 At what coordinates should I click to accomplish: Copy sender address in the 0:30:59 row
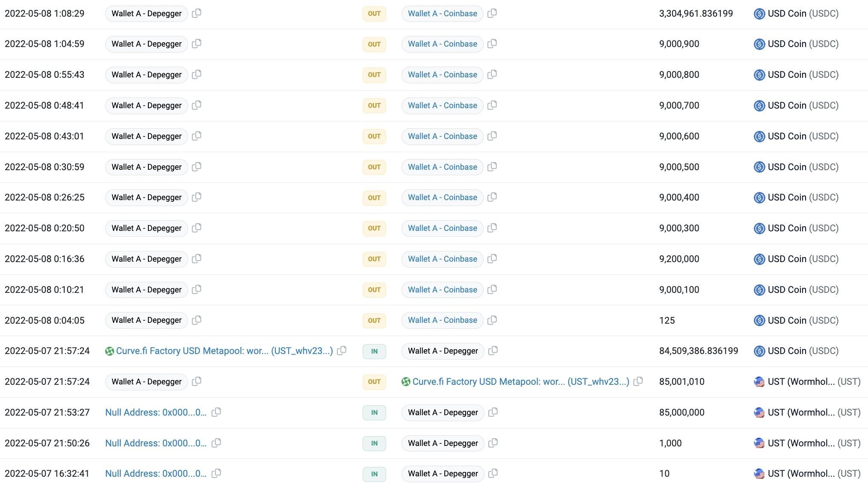[x=197, y=167]
